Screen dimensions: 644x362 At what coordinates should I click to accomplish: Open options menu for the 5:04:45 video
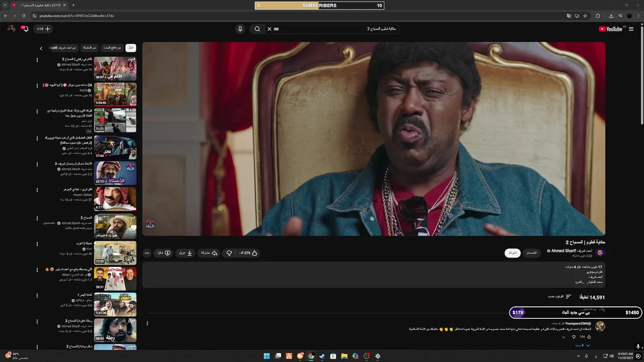(37, 85)
